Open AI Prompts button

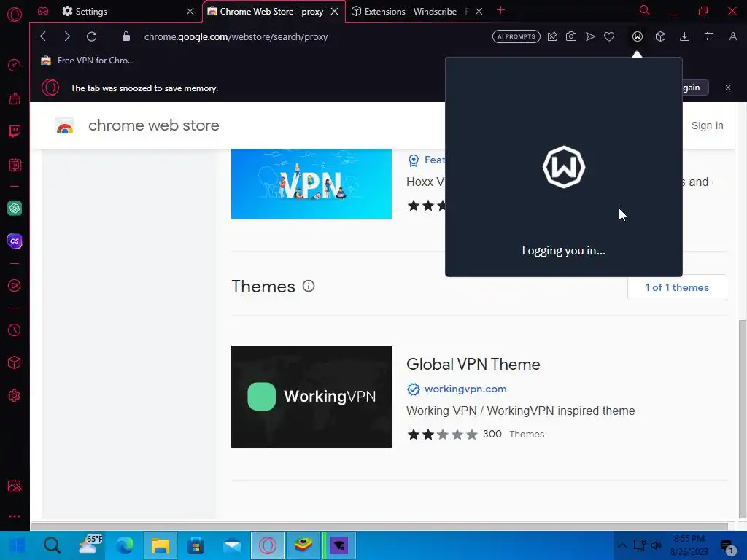[516, 36]
